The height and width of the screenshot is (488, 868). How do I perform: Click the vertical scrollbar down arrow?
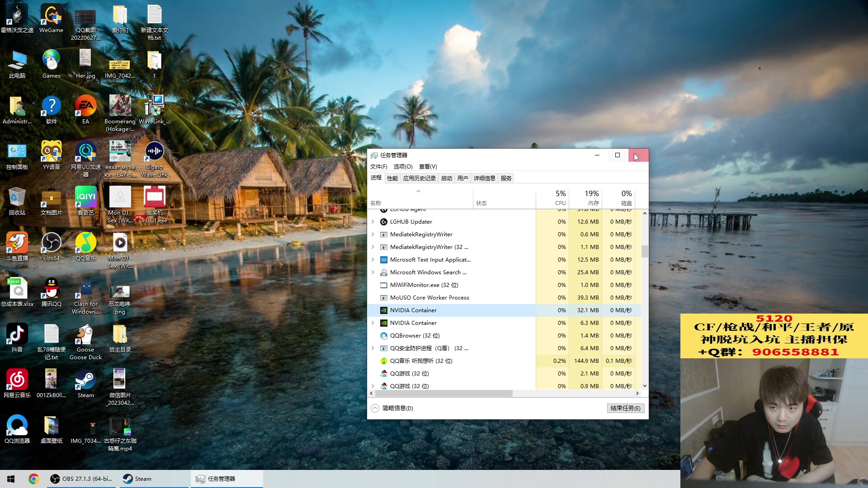pyautogui.click(x=645, y=386)
